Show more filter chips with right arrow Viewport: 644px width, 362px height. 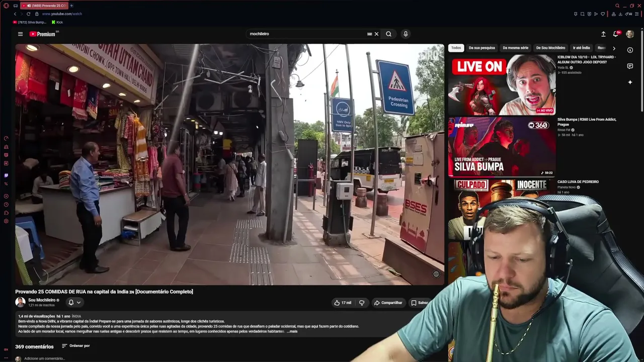pyautogui.click(x=614, y=48)
